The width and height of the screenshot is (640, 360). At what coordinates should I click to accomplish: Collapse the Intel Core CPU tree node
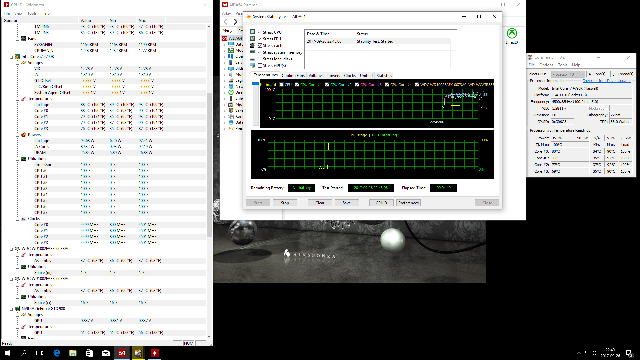[x=11, y=57]
